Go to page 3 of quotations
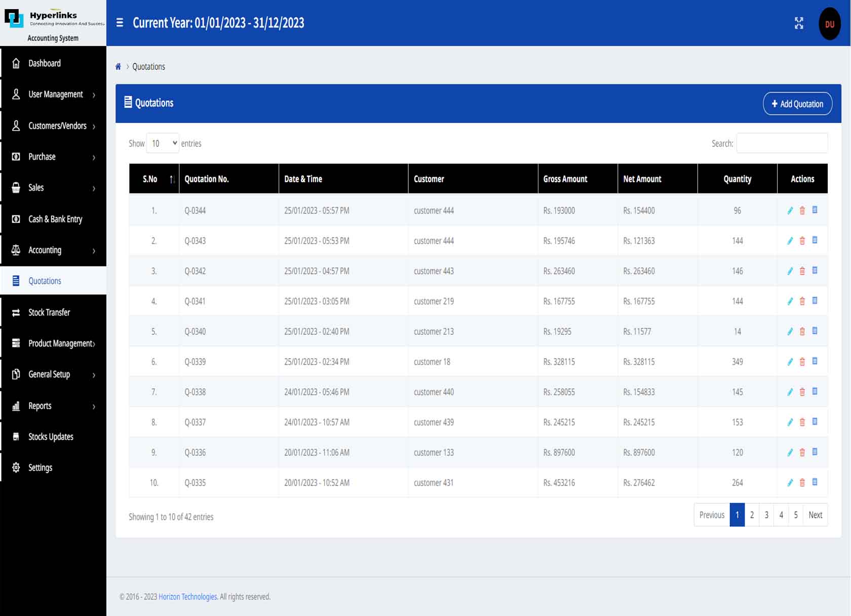Screen dimensions: 851x616 click(766, 515)
